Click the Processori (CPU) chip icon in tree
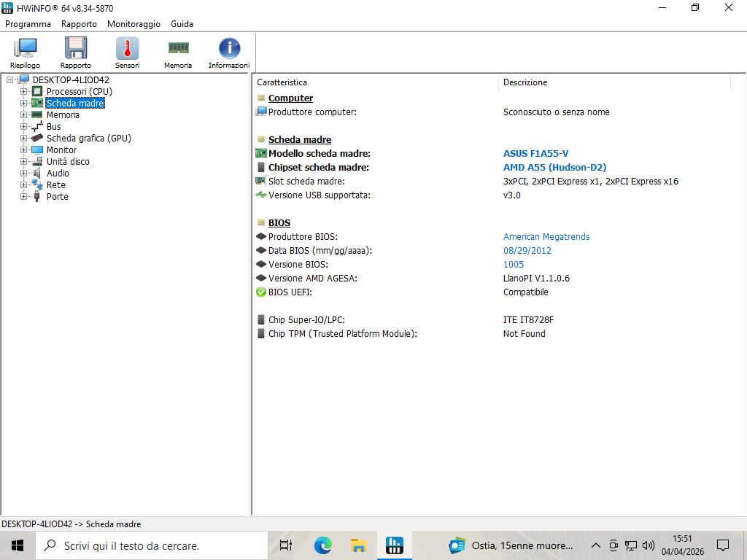 click(x=37, y=91)
